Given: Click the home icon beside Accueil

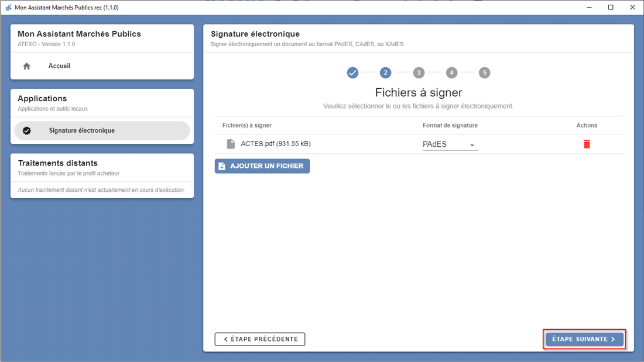Looking at the screenshot, I should [27, 66].
